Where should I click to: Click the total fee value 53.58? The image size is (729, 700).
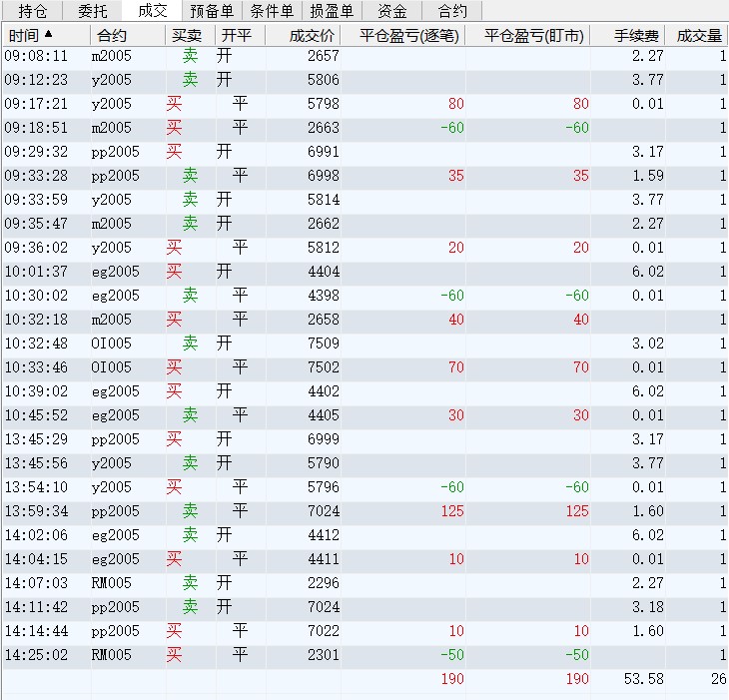tap(643, 679)
